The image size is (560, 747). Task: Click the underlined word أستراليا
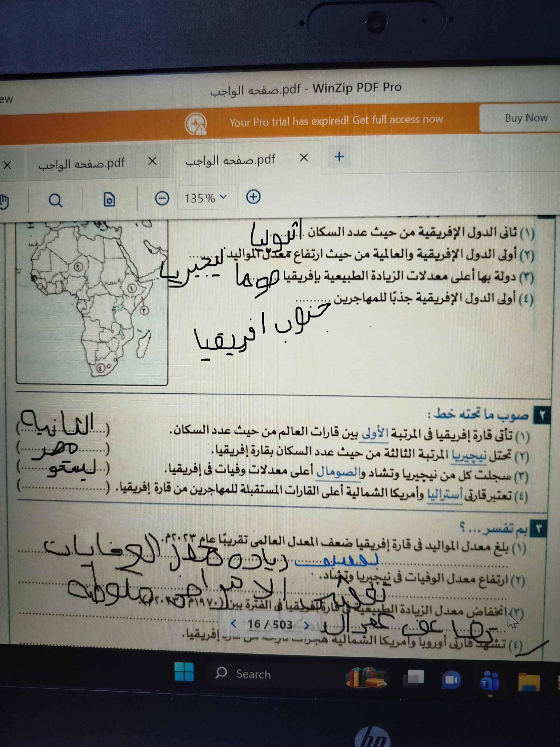click(x=444, y=494)
